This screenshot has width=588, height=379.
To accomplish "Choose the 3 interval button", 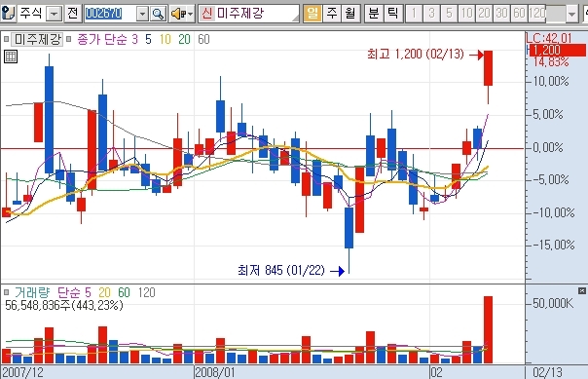I will pos(431,14).
